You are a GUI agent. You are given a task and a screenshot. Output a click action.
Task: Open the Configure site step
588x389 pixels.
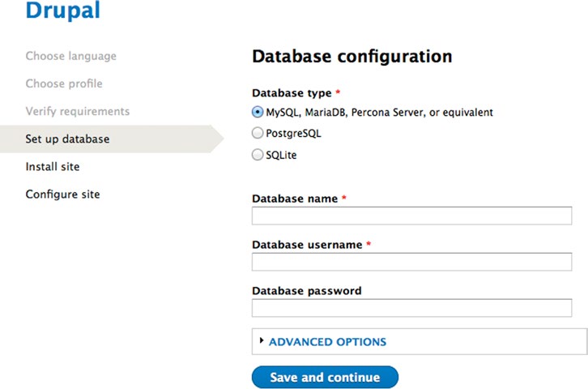62,194
